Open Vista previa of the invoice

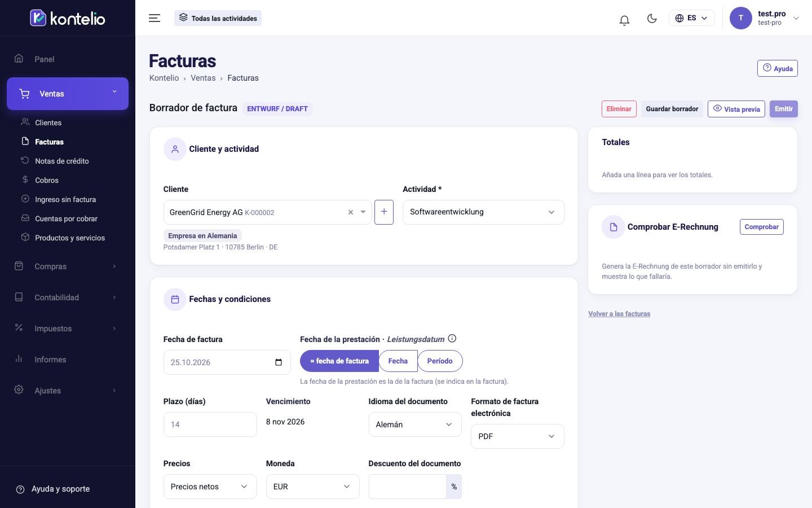(736, 109)
